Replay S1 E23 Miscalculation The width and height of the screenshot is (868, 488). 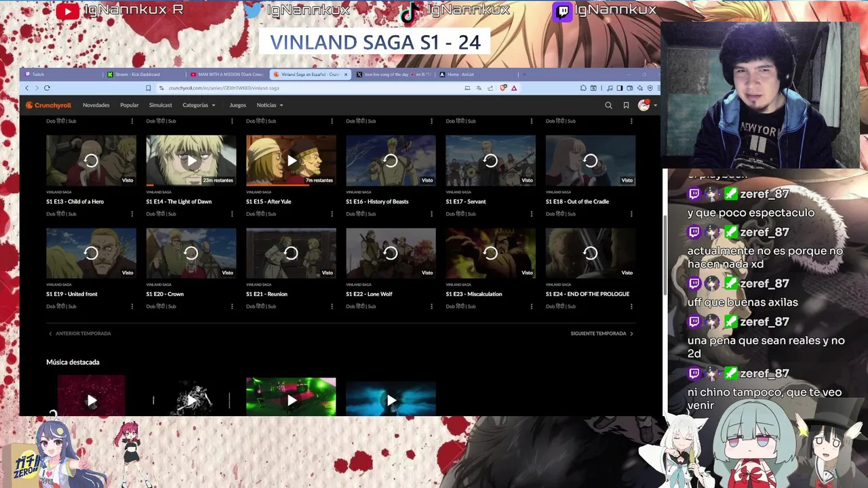(490, 253)
